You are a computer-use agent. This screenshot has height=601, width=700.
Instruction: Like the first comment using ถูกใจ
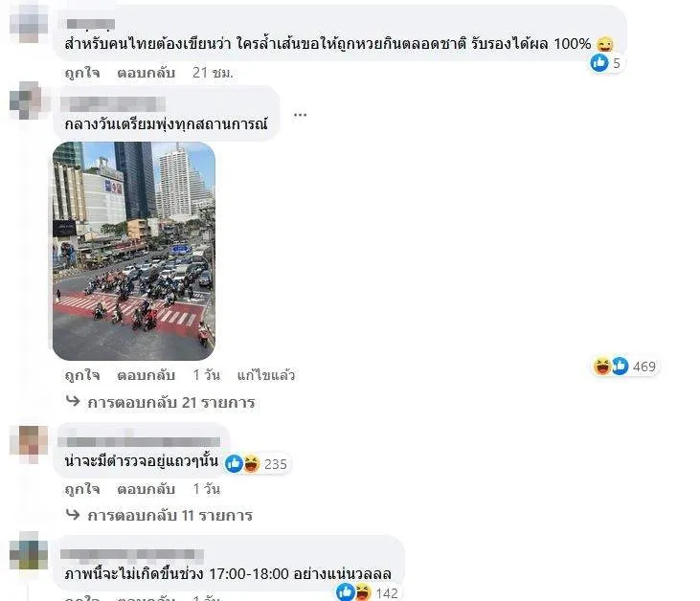point(82,73)
